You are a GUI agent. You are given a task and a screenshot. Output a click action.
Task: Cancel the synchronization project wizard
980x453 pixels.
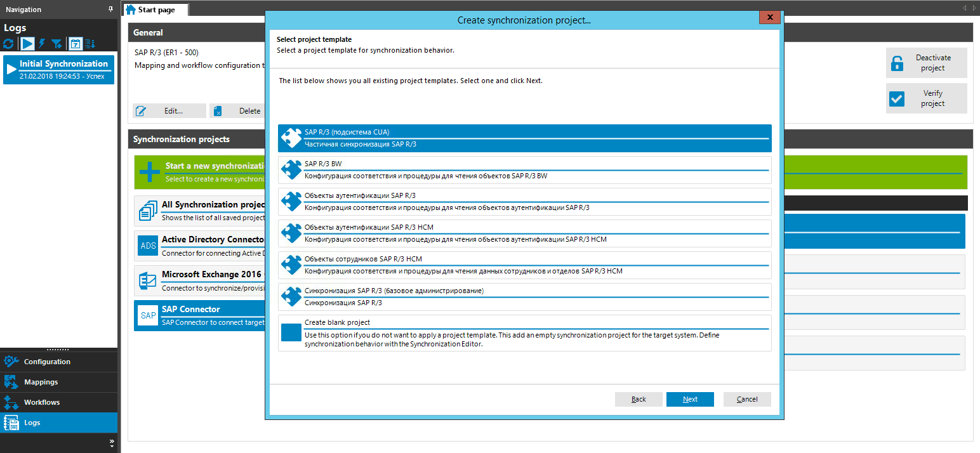click(747, 399)
